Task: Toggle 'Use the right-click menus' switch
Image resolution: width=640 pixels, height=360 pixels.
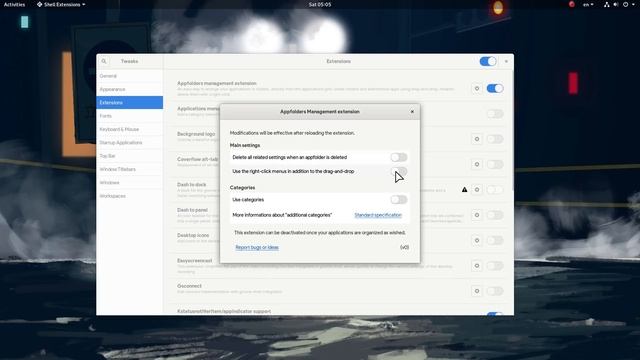Action: pyautogui.click(x=399, y=171)
